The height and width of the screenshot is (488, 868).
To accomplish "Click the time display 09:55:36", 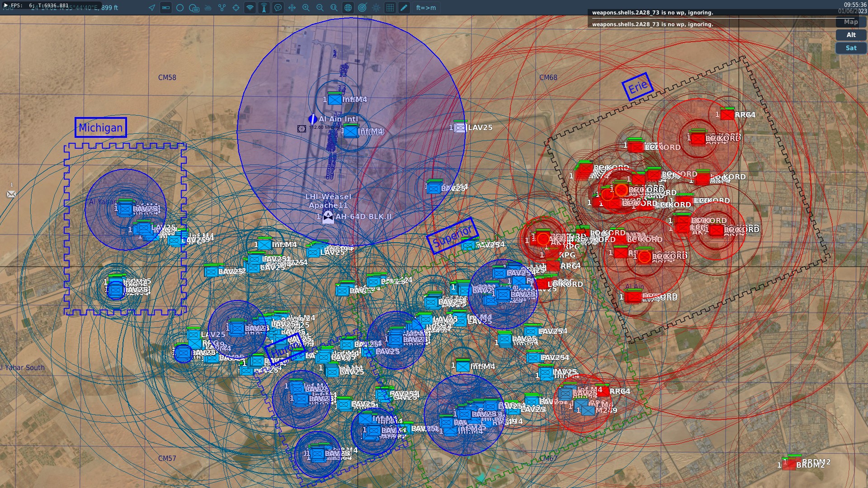I will 855,5.
